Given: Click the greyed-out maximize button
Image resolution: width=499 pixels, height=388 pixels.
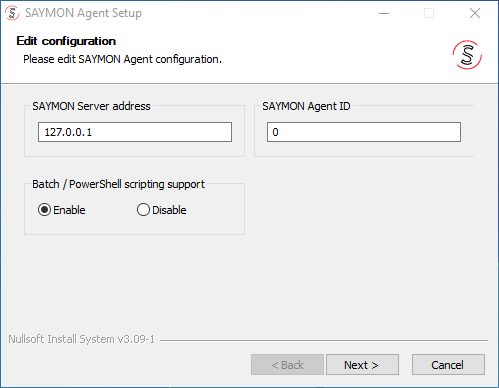Looking at the screenshot, I should (x=429, y=13).
